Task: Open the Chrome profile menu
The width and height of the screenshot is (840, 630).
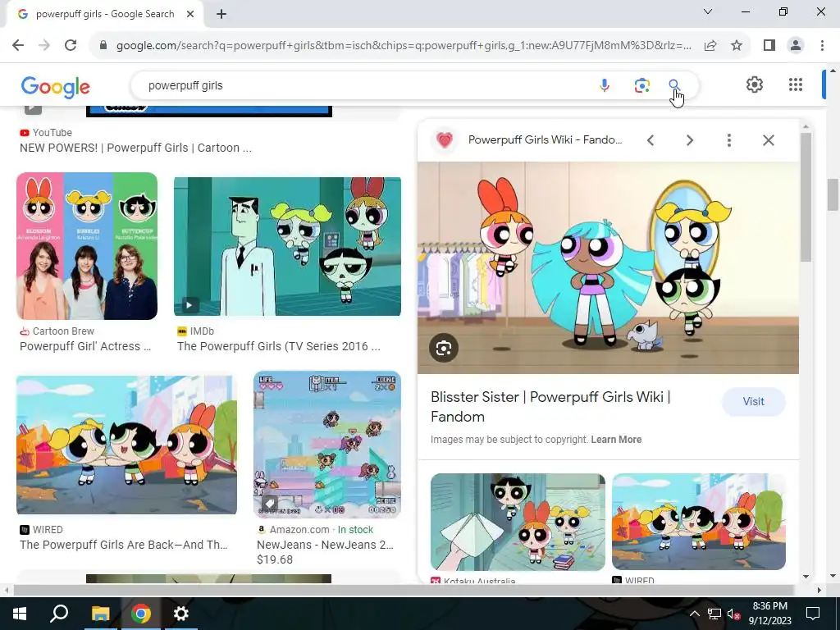Action: point(796,46)
